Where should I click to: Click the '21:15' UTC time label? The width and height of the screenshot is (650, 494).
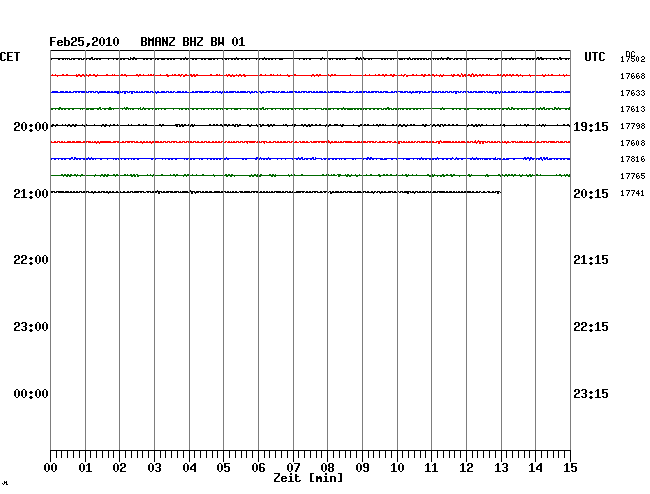pyautogui.click(x=591, y=260)
